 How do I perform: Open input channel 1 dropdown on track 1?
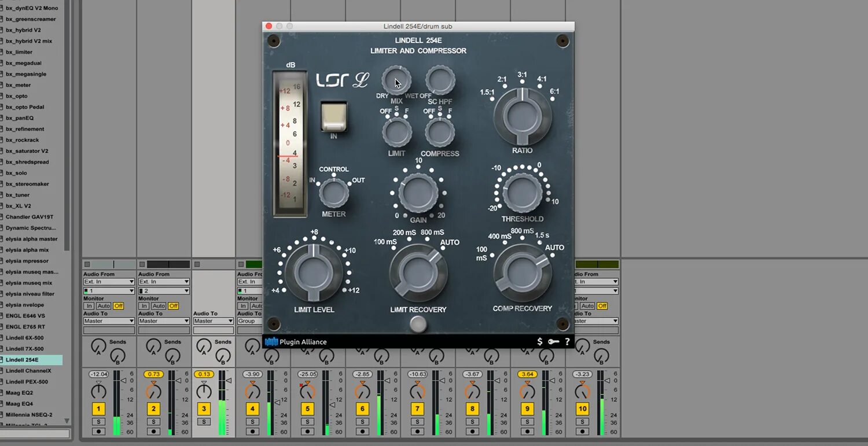[109, 291]
